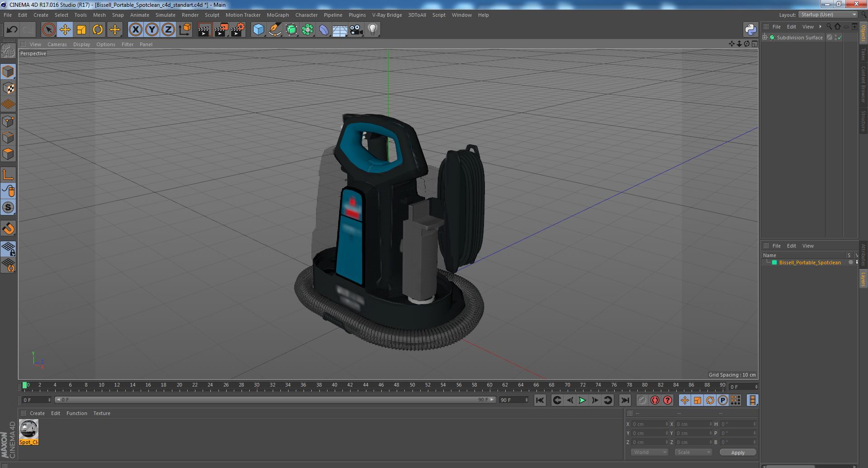Switch to Points mode
Image resolution: width=868 pixels, height=468 pixels.
coord(8,121)
